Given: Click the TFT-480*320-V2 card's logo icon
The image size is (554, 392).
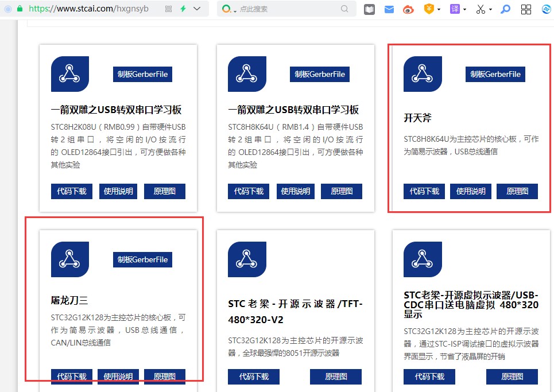Looking at the screenshot, I should [247, 259].
